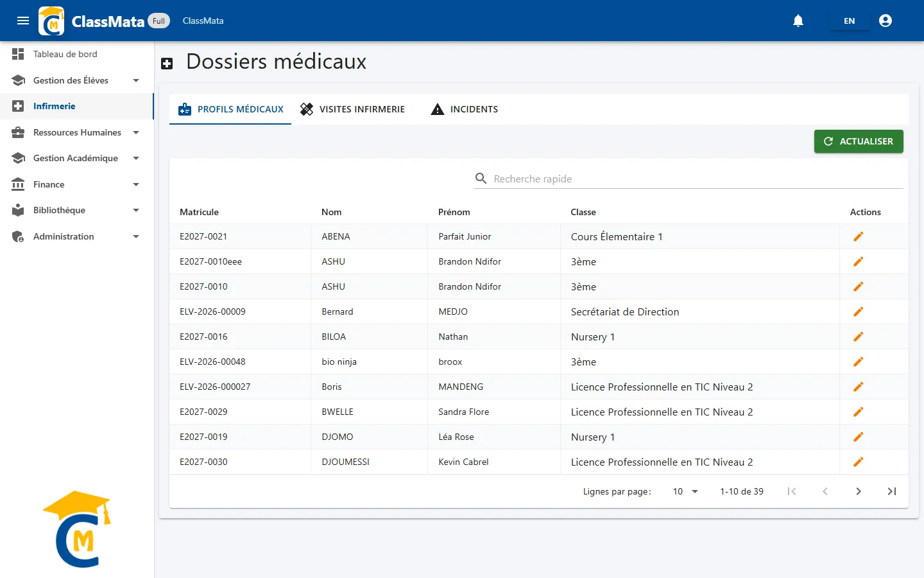Image resolution: width=924 pixels, height=578 pixels.
Task: Expand the Administration menu
Action: [x=77, y=236]
